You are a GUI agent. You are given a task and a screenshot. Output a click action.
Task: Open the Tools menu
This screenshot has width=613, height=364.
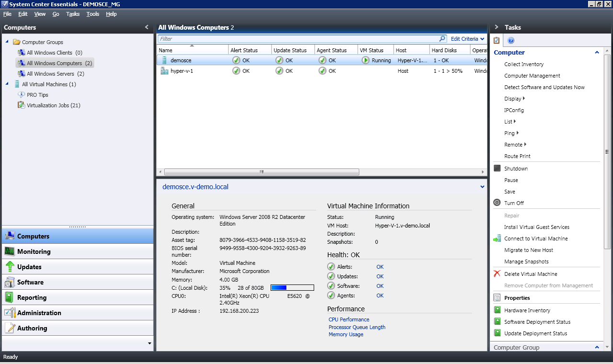93,14
